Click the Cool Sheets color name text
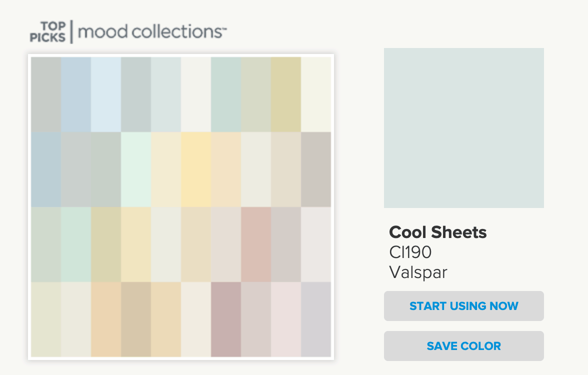Viewport: 588px width, 375px height. point(437,232)
